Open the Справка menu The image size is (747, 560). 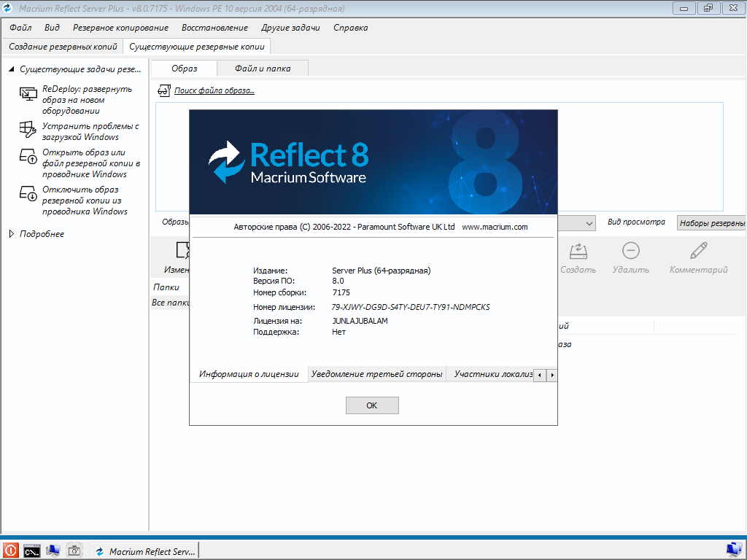pyautogui.click(x=350, y=28)
